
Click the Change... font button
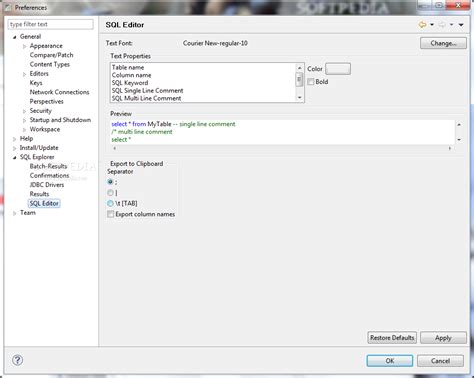tap(443, 43)
